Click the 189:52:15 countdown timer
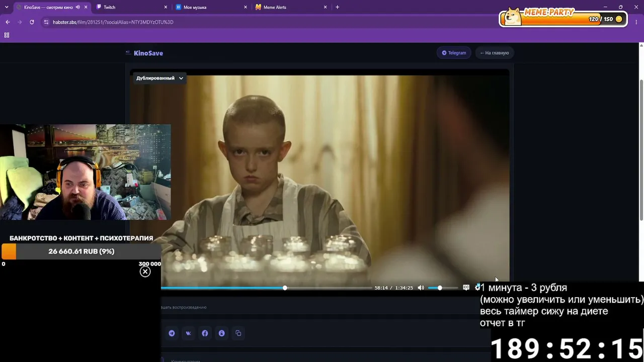 (x=567, y=348)
